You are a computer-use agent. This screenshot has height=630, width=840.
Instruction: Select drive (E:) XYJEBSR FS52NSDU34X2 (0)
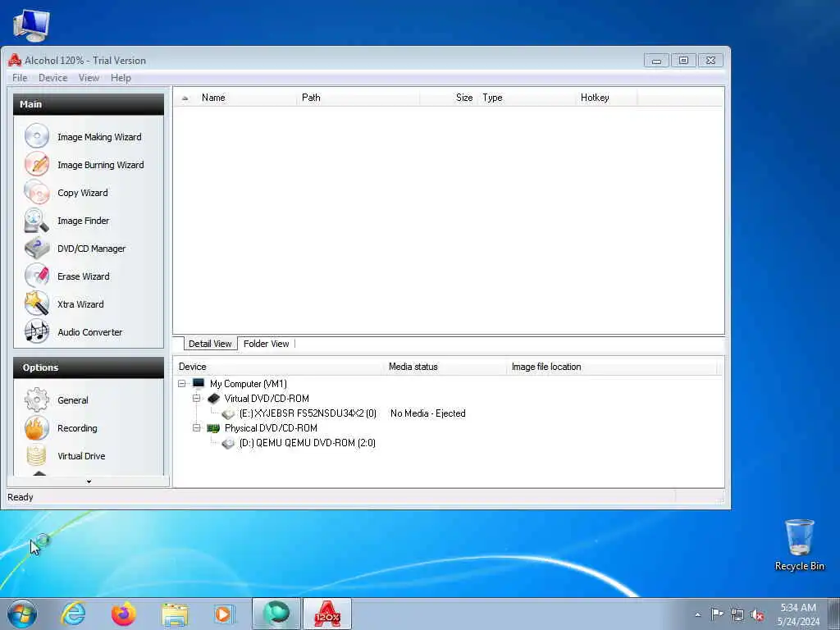[x=308, y=413]
